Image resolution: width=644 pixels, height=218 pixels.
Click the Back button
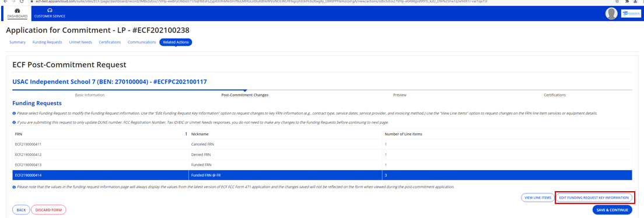click(x=21, y=210)
